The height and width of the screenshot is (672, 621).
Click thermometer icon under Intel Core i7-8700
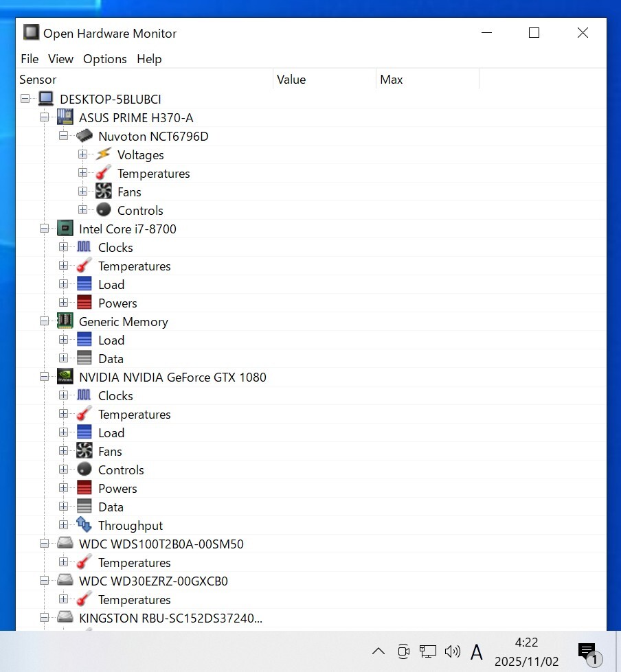(x=84, y=265)
